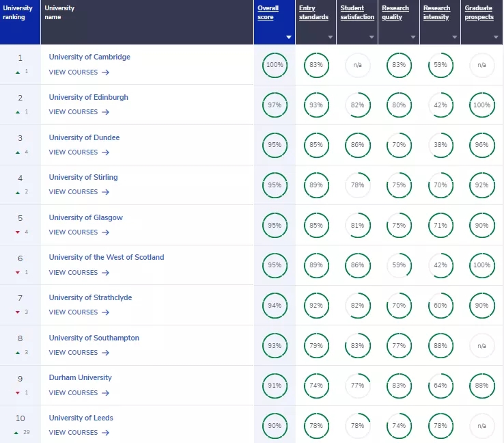
Task: Click View Courses arrow for West of Scotland
Action: [105, 273]
